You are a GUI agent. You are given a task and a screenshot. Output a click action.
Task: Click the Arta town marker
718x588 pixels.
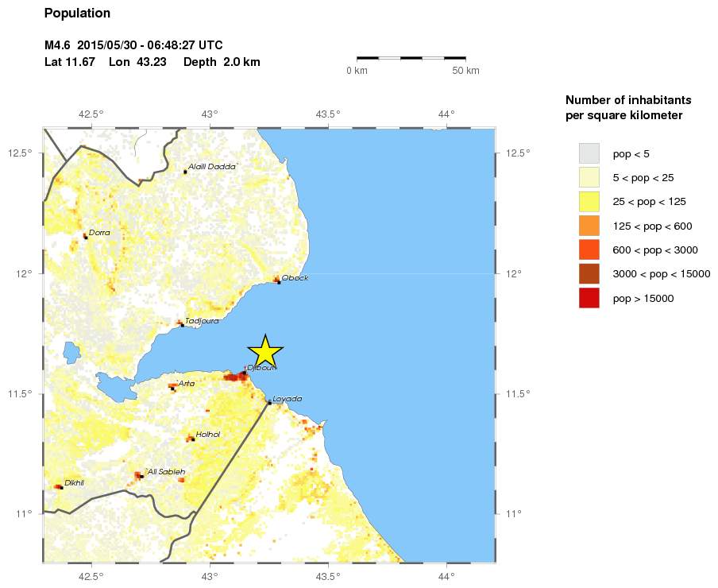point(175,387)
